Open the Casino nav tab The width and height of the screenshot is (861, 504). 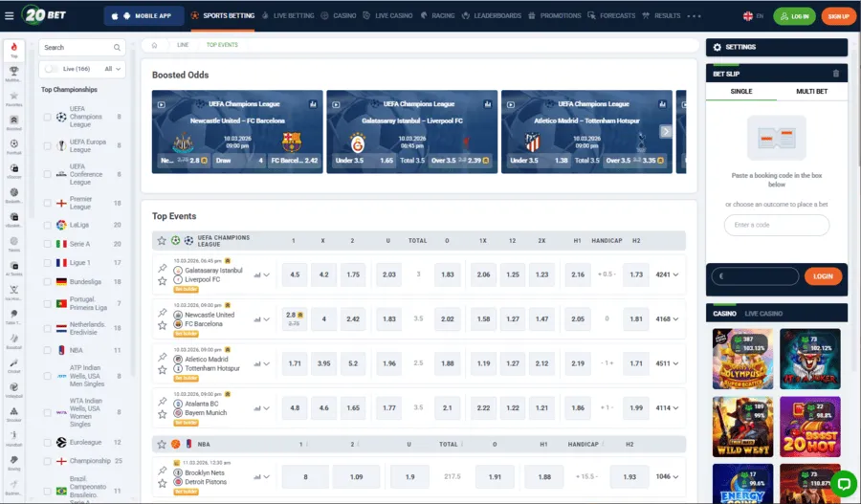(x=339, y=16)
